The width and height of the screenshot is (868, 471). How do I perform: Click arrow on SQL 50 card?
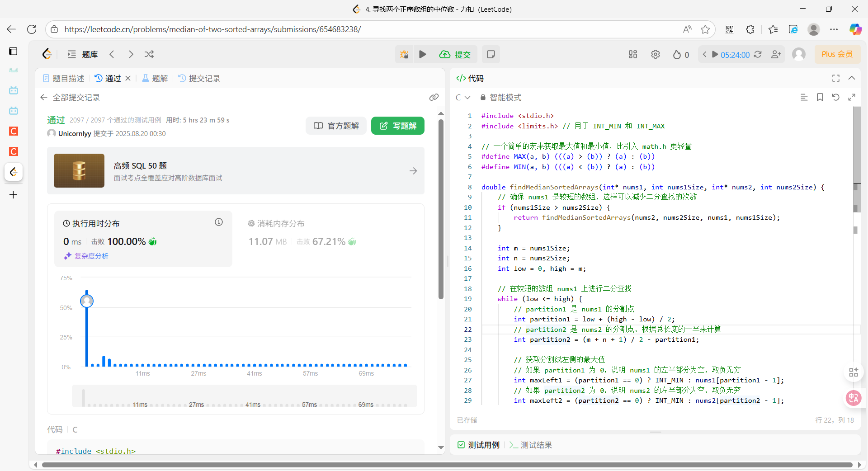pos(413,171)
